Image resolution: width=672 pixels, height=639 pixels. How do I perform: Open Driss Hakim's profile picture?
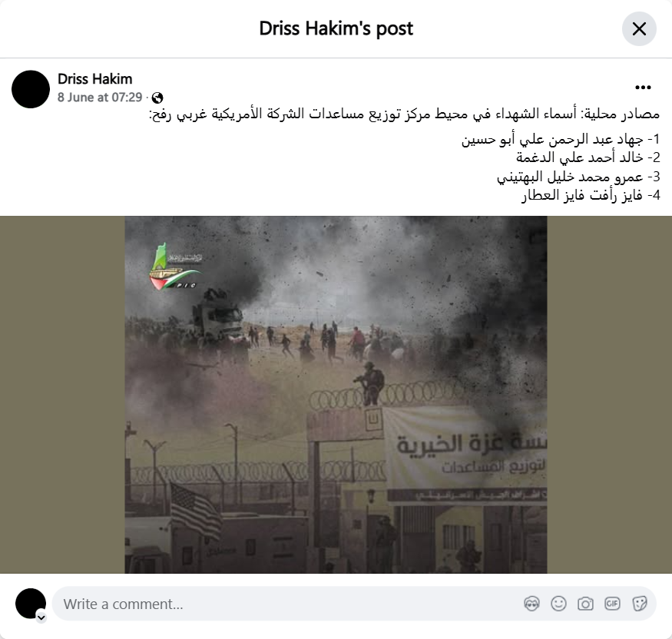click(31, 89)
